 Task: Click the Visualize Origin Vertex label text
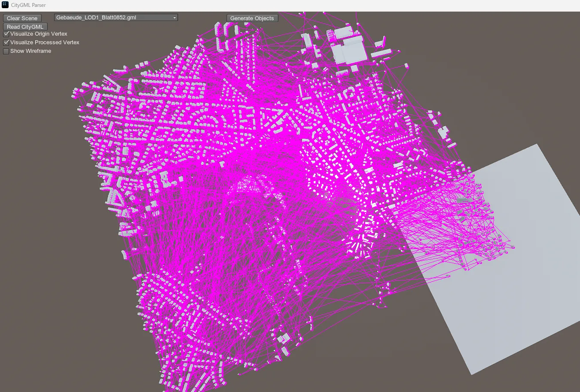39,34
